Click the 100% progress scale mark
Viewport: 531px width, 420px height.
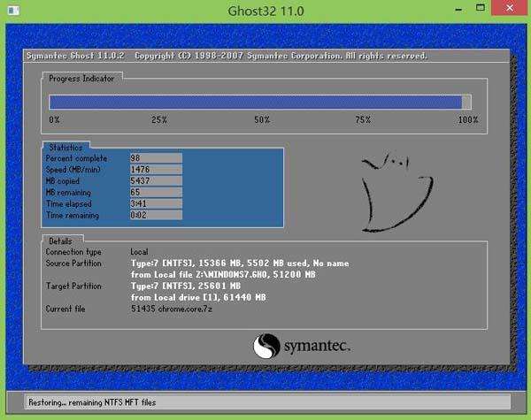468,119
